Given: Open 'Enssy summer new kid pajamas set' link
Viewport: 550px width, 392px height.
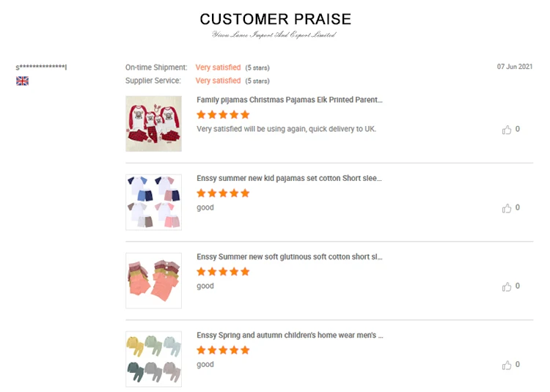Looking at the screenshot, I should coord(289,178).
